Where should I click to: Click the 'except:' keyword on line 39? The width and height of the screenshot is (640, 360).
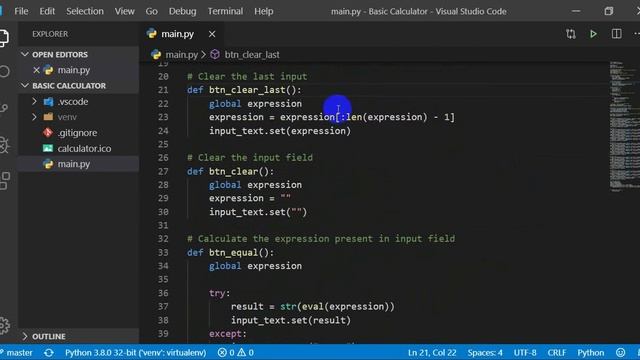[x=228, y=334]
